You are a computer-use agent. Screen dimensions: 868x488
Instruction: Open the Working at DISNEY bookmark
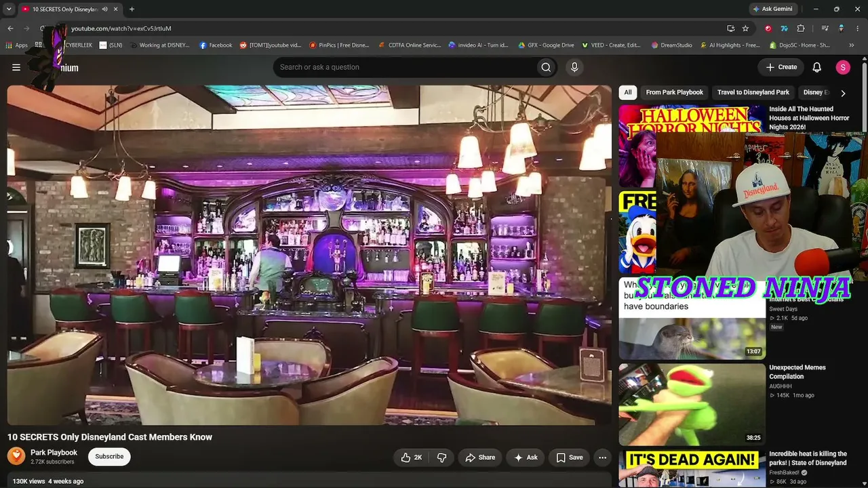(160, 45)
